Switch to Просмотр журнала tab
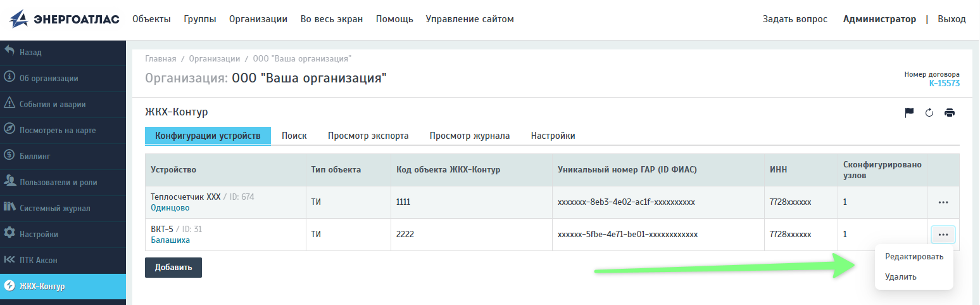The image size is (980, 305). point(470,136)
